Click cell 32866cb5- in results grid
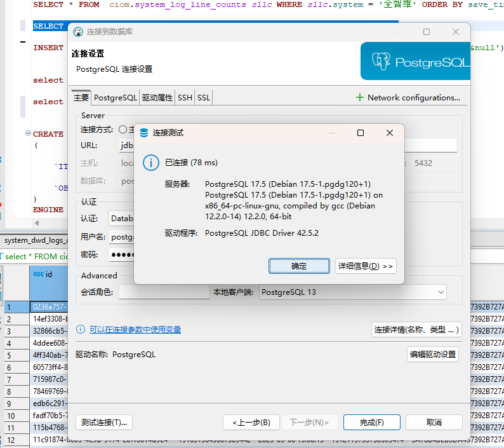The height and width of the screenshot is (448, 504). tap(49, 331)
